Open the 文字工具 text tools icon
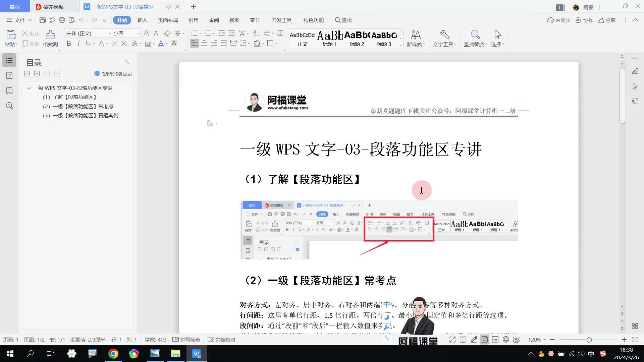Viewport: 644px width, 362px height. [x=444, y=35]
